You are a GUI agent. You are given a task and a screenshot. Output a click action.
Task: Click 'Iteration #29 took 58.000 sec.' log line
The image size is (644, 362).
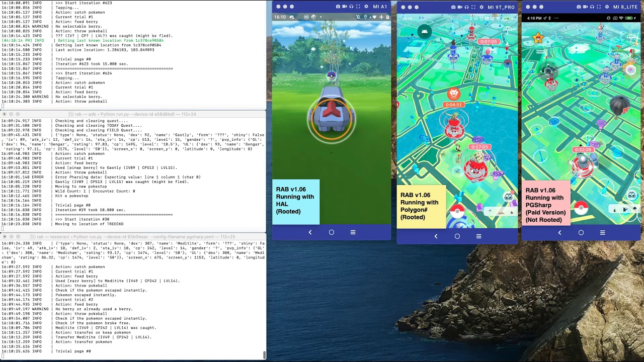click(x=91, y=210)
